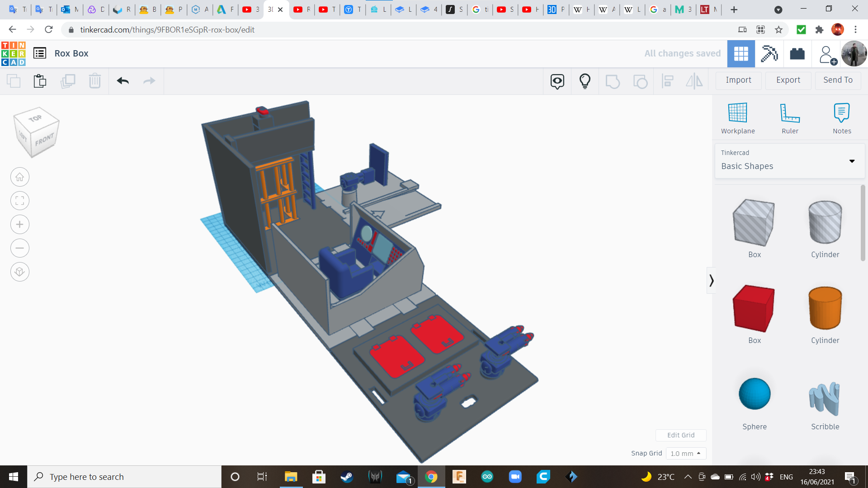This screenshot has width=868, height=488.
Task: Click the Import button
Action: tap(738, 80)
